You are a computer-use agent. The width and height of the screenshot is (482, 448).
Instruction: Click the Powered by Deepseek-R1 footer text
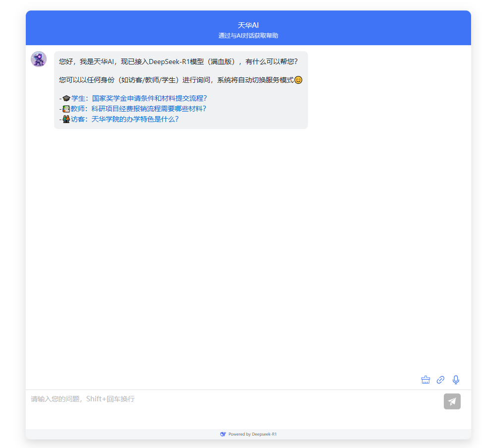(252, 434)
